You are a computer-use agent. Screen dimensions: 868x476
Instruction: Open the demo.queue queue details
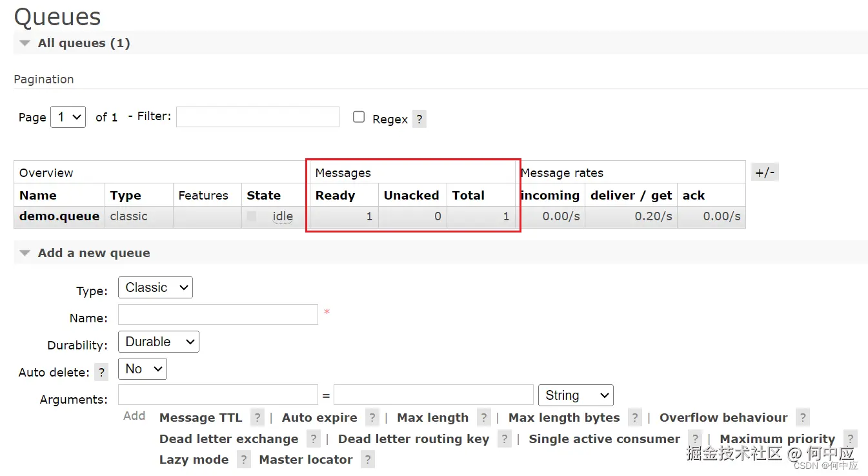59,216
